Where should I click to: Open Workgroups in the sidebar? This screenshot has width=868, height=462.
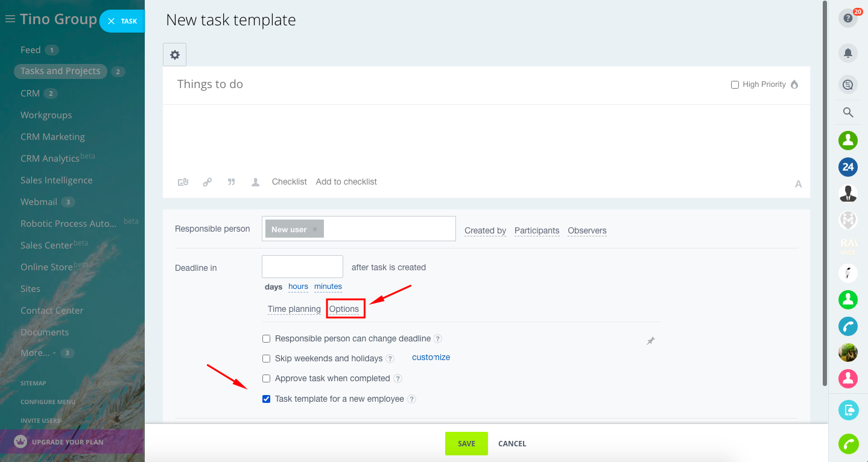point(46,115)
